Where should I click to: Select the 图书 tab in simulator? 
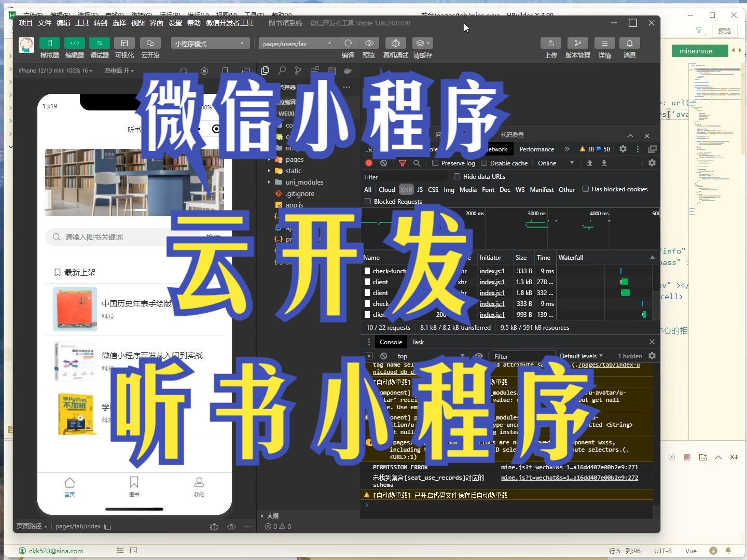(134, 487)
